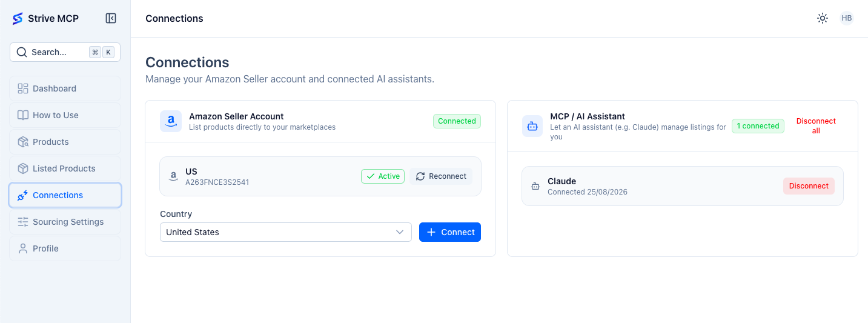The width and height of the screenshot is (868, 323).
Task: Click the "Manage your Amazon Seller account" subtitle
Action: pos(290,79)
